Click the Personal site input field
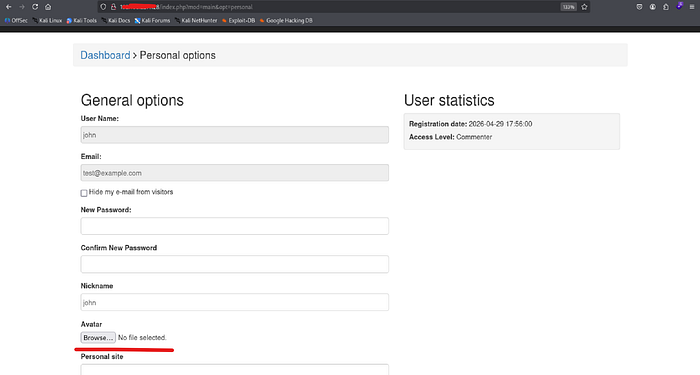700x375 pixels. [235, 370]
